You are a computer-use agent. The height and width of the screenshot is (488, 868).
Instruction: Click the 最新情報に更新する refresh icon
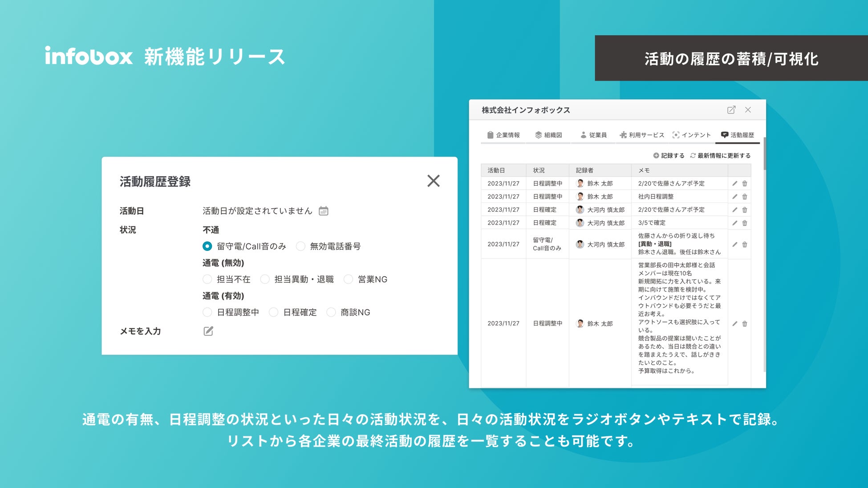[693, 156]
